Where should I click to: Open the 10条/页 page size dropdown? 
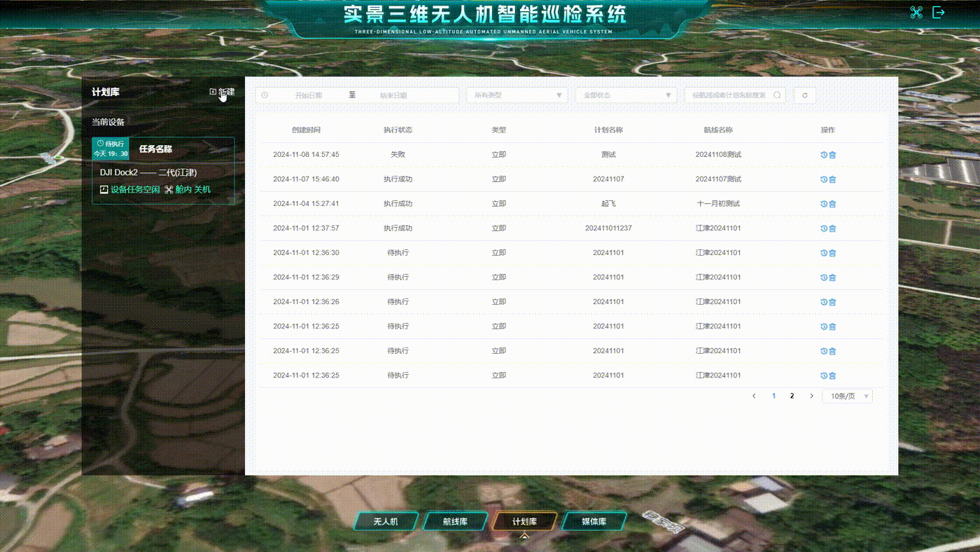pos(847,396)
